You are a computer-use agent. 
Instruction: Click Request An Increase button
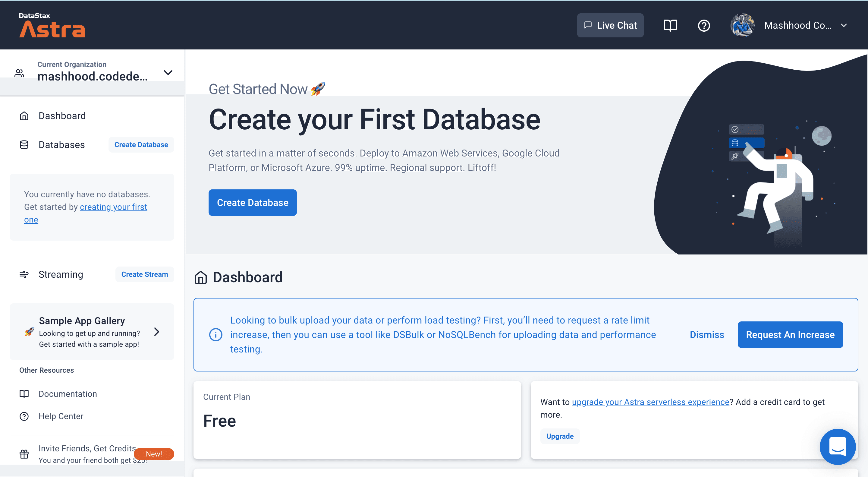click(x=790, y=335)
